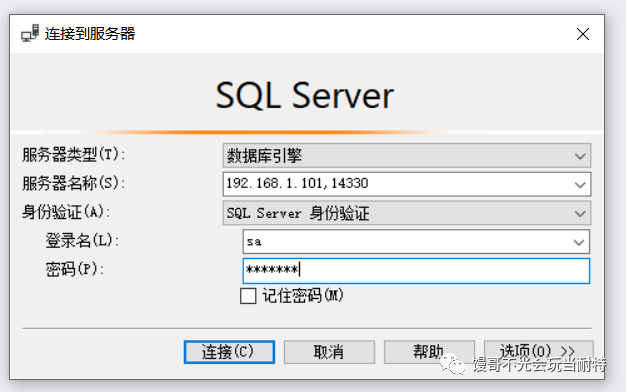Open 帮助 help button
This screenshot has height=392, width=626.
pos(429,352)
